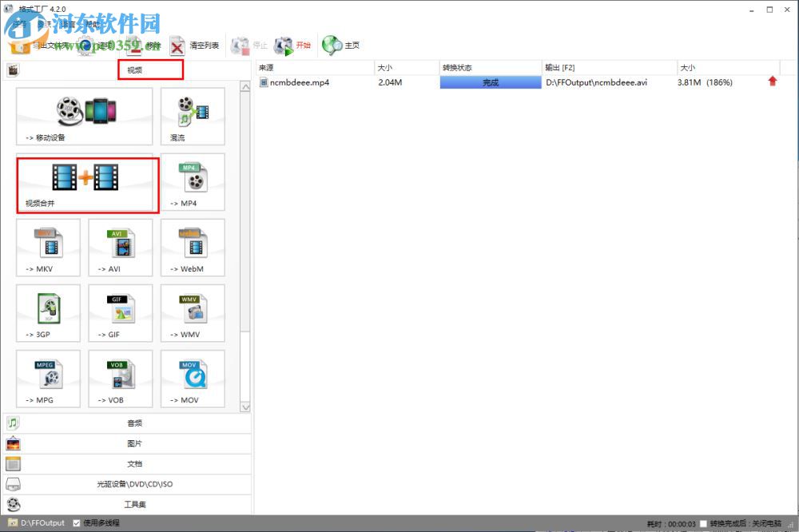
Task: Open the 移动设备 mobile device converter
Action: click(84, 116)
